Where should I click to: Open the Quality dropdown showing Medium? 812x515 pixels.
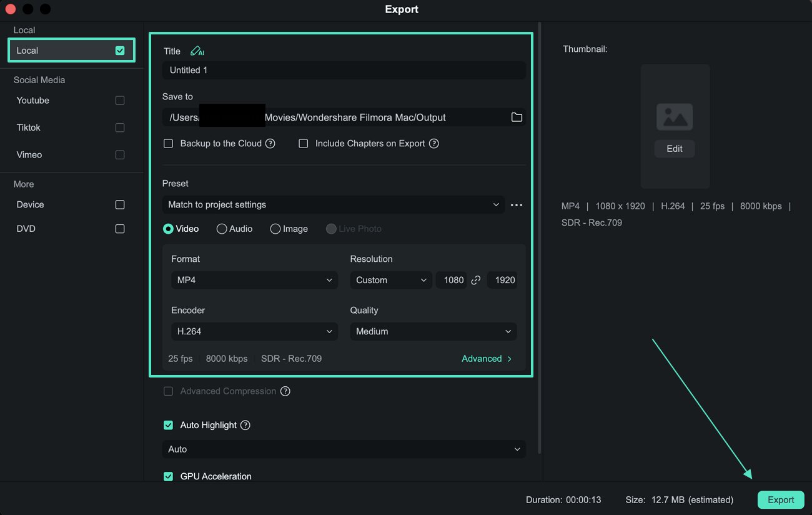pos(433,331)
